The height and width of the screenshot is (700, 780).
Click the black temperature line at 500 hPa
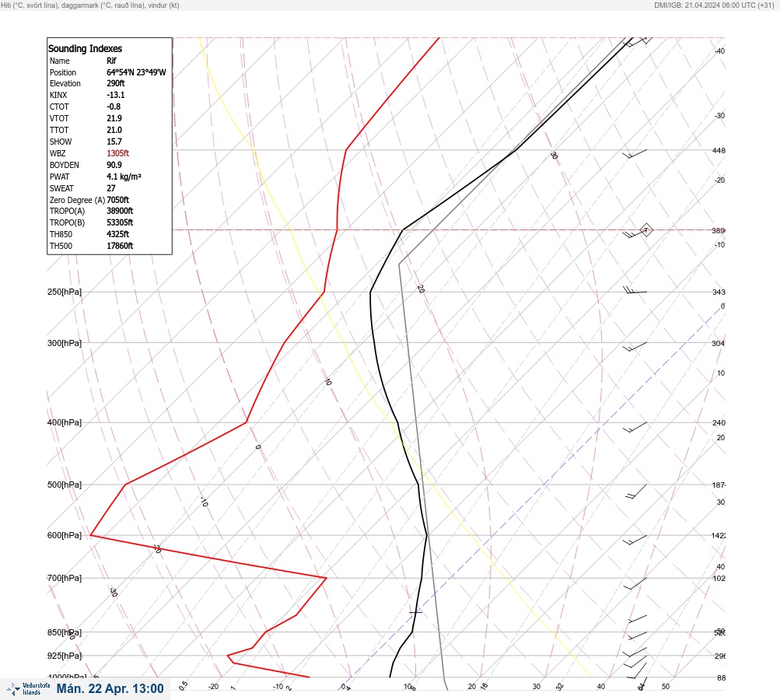pyautogui.click(x=418, y=485)
